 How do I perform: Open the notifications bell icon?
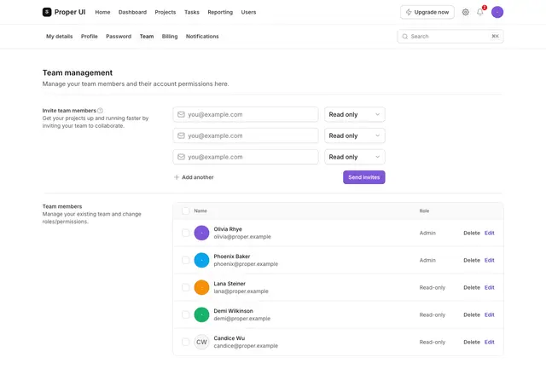click(479, 12)
